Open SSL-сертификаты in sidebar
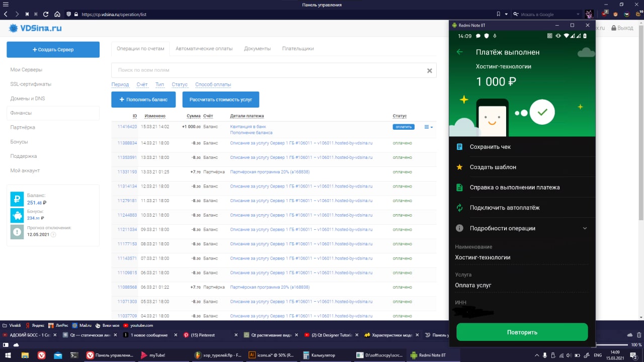This screenshot has width=644, height=362. pyautogui.click(x=31, y=84)
